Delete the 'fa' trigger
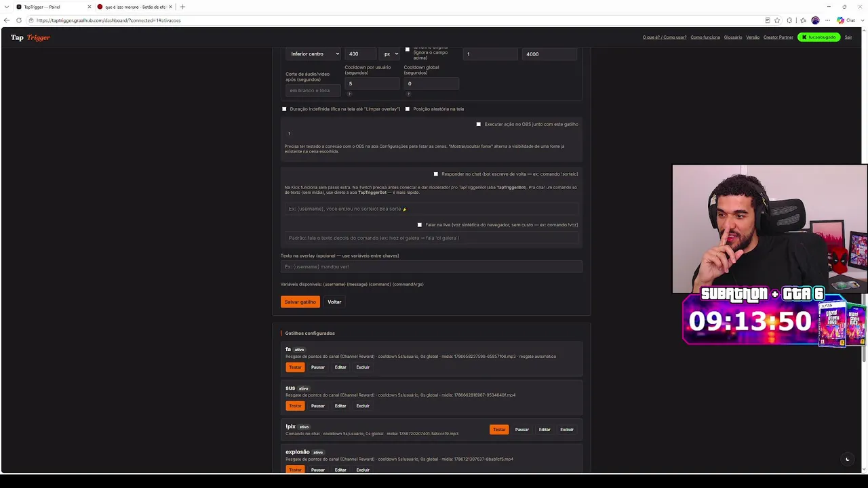Image resolution: width=868 pixels, height=488 pixels. (363, 367)
